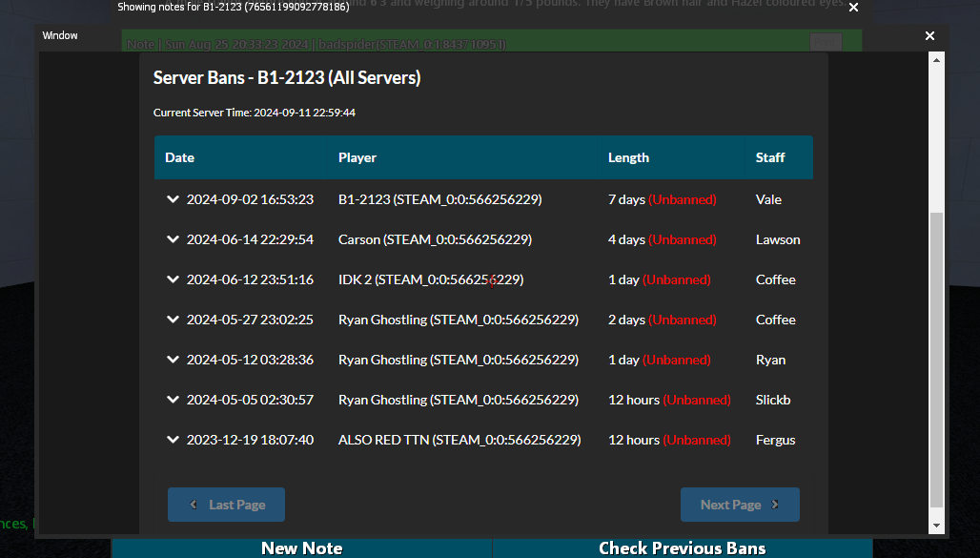
Task: Open Check Previous Bans
Action: (x=683, y=548)
